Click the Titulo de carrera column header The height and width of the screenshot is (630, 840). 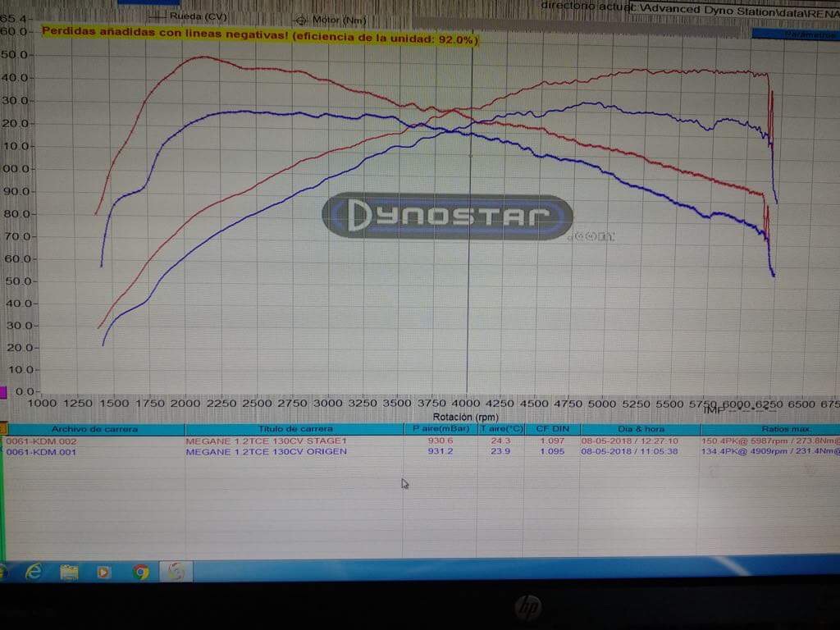[x=294, y=429]
